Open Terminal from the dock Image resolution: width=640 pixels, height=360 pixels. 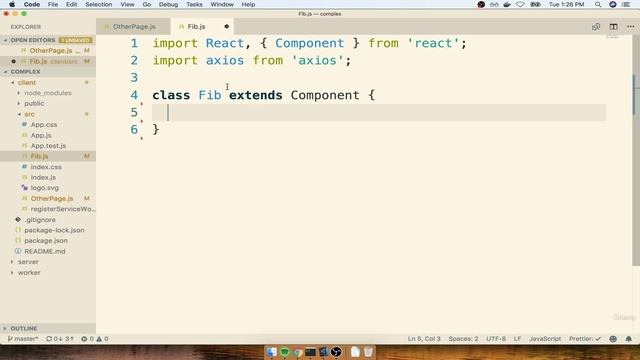point(310,351)
